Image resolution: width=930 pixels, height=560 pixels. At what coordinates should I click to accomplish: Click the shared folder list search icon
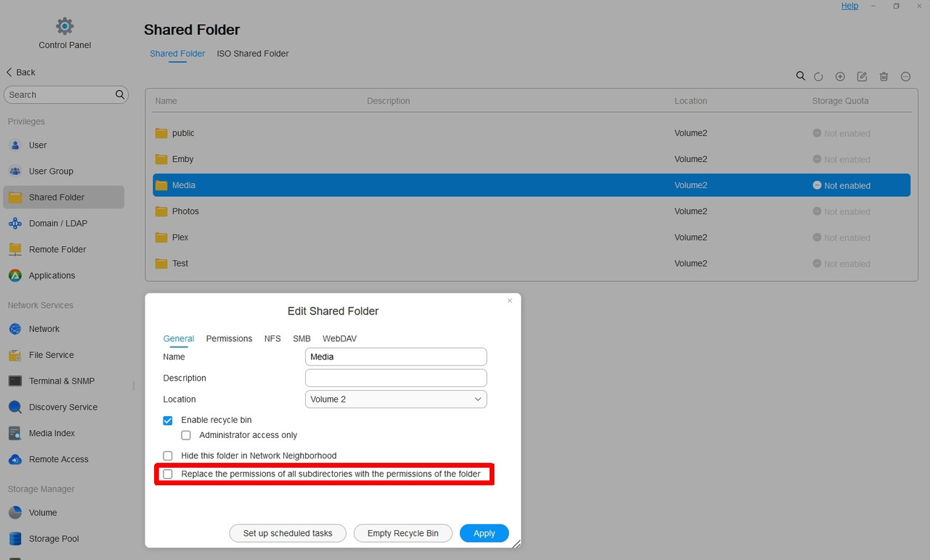point(801,76)
